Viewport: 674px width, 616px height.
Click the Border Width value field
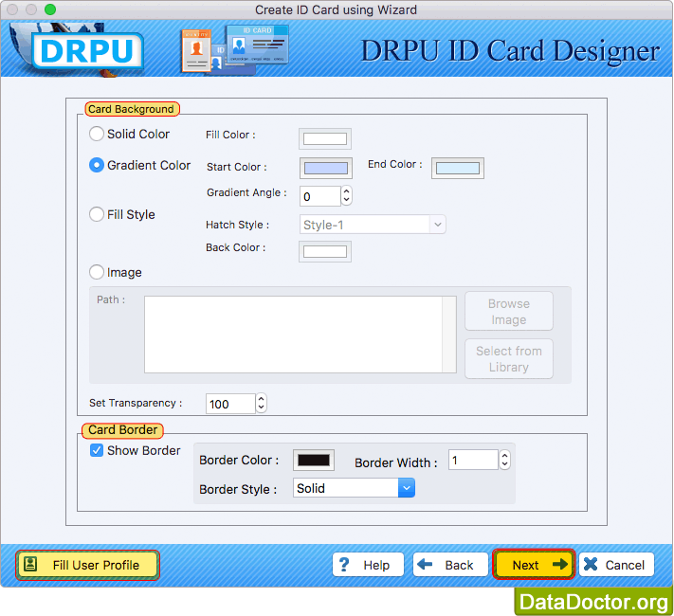point(473,460)
